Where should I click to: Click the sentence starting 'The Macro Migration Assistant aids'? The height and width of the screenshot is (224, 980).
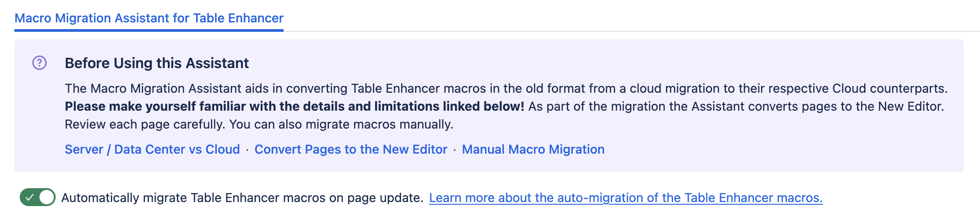(506, 88)
